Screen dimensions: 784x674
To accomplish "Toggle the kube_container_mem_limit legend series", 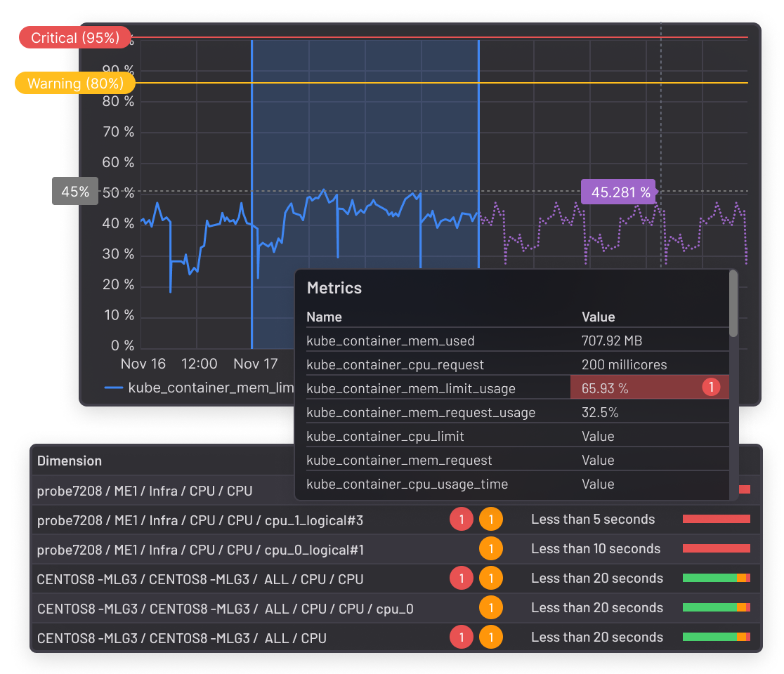I will (204, 388).
